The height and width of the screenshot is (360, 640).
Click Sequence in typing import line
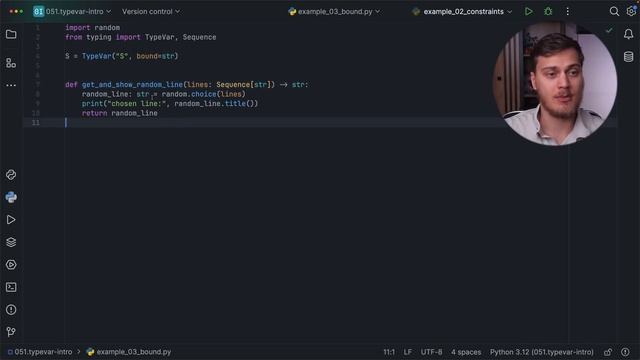point(200,37)
